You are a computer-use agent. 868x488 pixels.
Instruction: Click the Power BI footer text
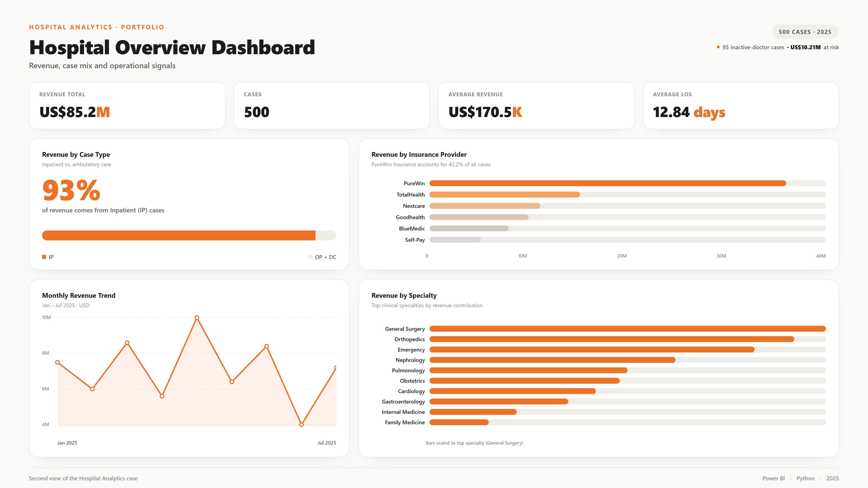point(773,478)
